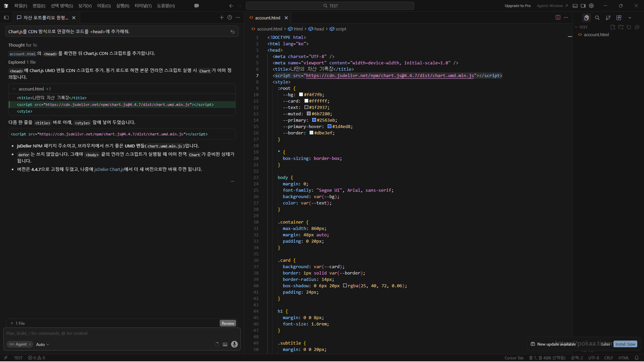The height and width of the screenshot is (362, 644).
Task: Click Install Now for the update
Action: click(625, 344)
